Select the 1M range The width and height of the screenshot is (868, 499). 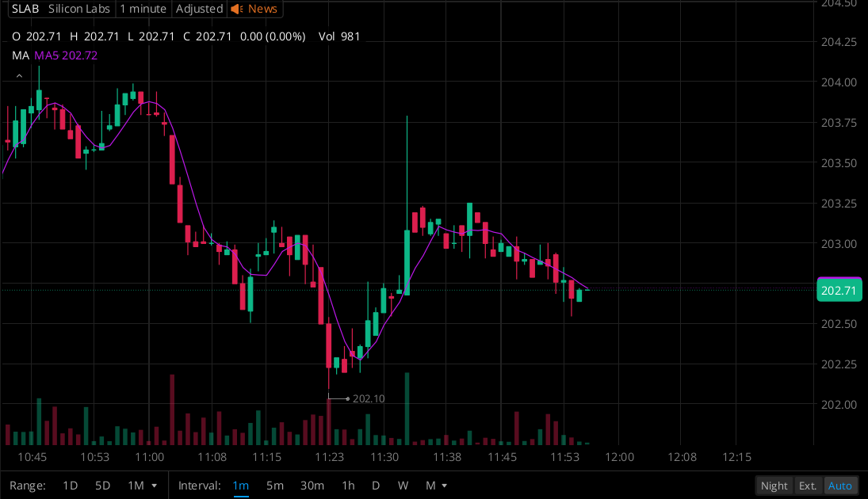coord(136,486)
